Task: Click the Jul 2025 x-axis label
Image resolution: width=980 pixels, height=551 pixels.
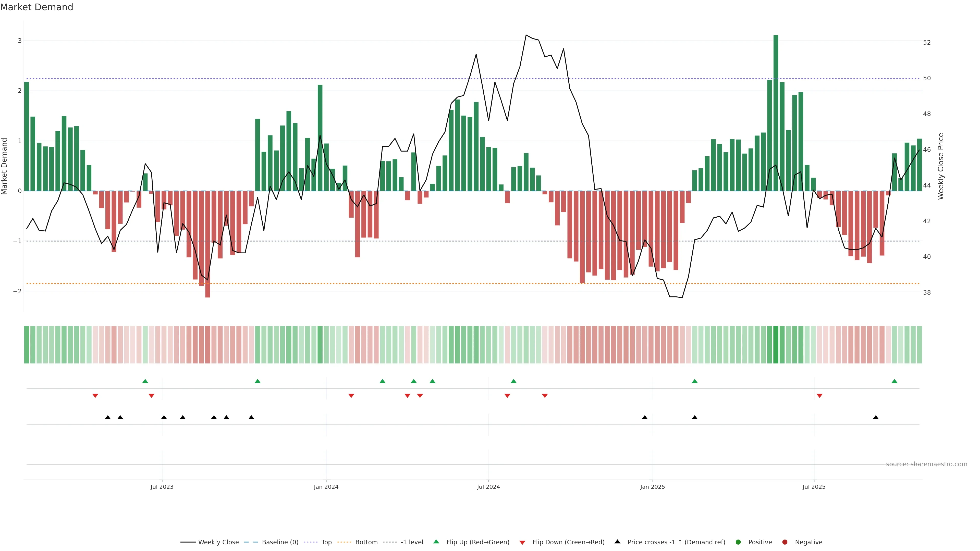Action: [814, 487]
